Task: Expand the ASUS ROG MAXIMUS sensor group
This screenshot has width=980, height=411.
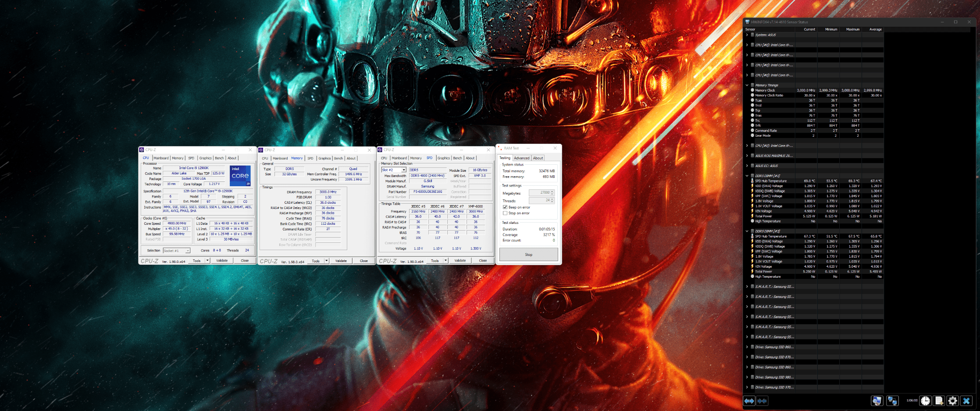Action: 747,156
